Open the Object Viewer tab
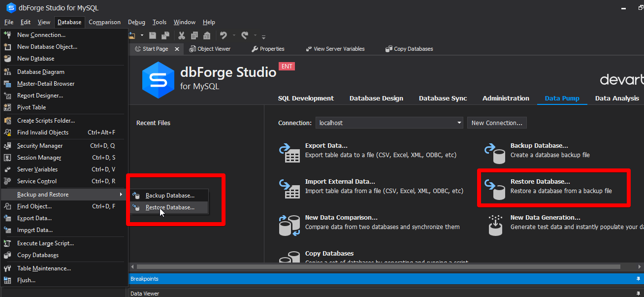The image size is (644, 297). coord(210,49)
